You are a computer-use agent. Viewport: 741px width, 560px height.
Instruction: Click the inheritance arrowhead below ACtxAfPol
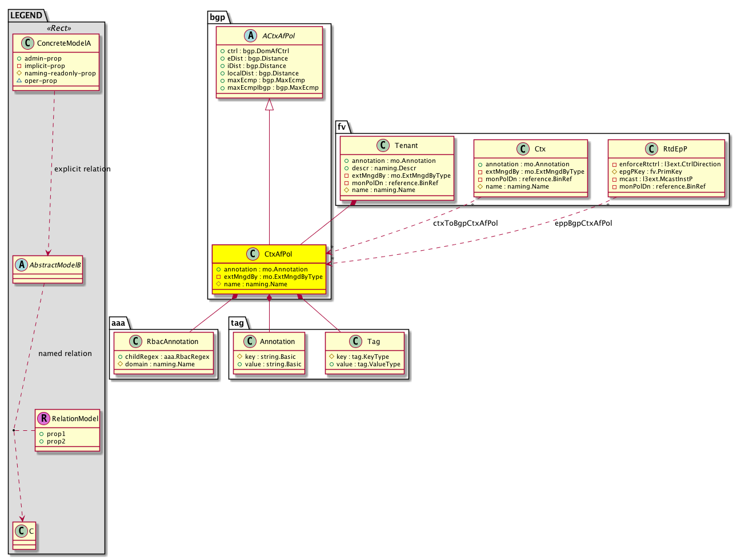(269, 105)
